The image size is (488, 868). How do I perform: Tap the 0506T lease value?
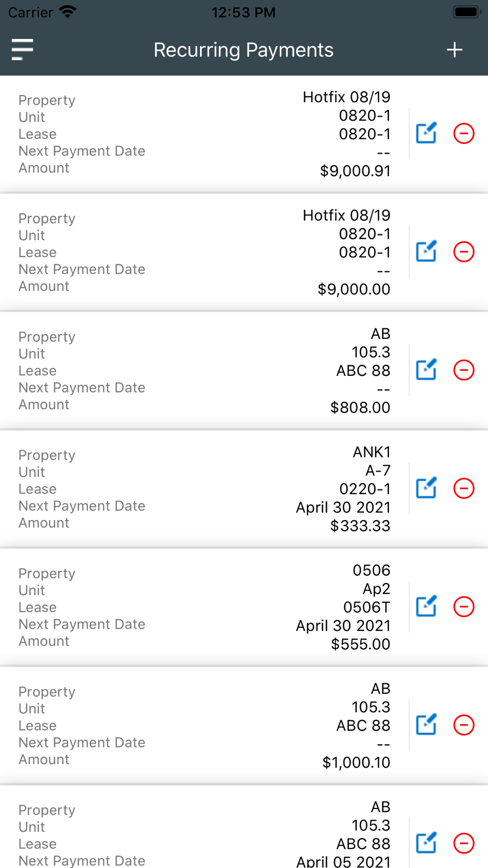(366, 607)
